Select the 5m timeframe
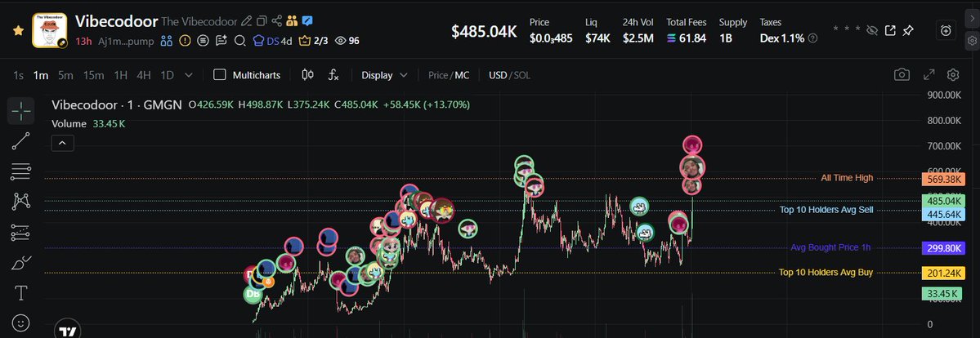The image size is (980, 338). click(x=65, y=75)
